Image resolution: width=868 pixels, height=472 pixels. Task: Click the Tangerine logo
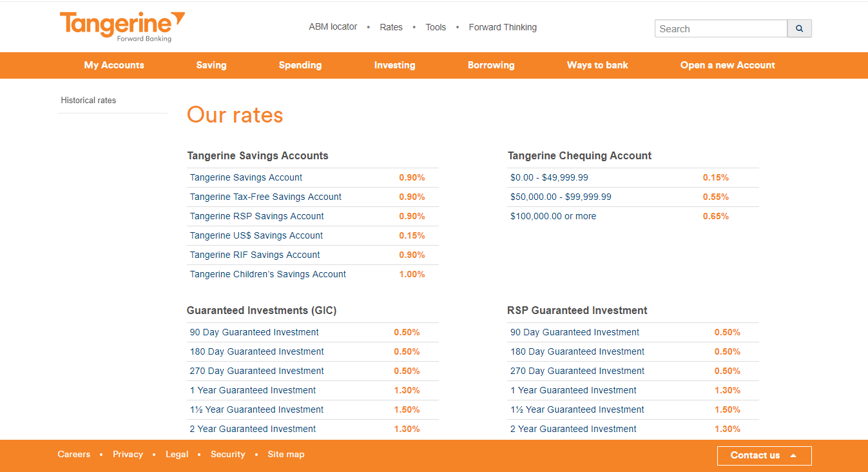(122, 27)
